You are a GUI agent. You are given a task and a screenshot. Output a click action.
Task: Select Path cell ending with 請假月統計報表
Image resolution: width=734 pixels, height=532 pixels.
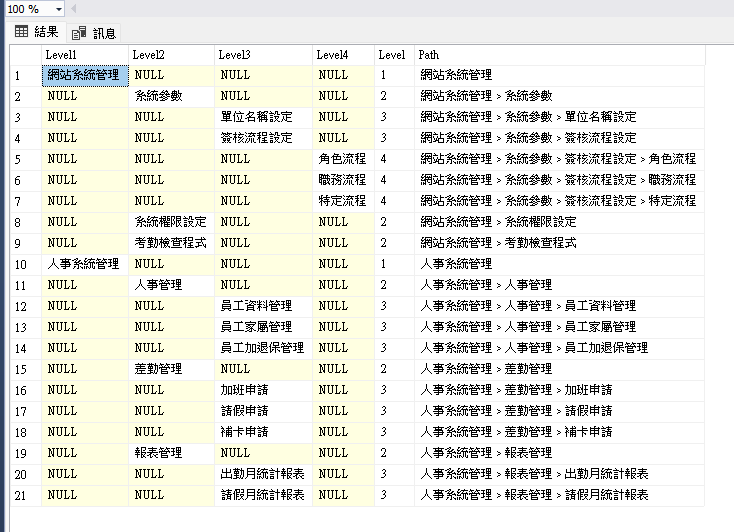point(560,495)
